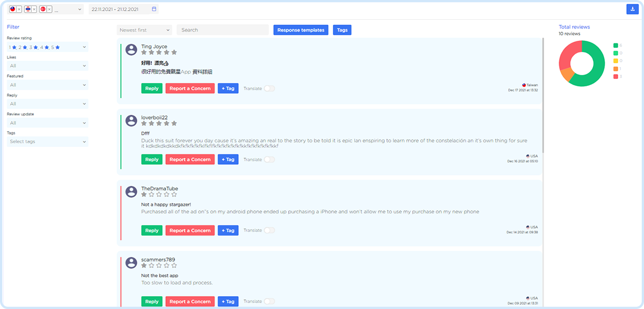
Task: Open the date range calendar icon
Action: [x=154, y=9]
